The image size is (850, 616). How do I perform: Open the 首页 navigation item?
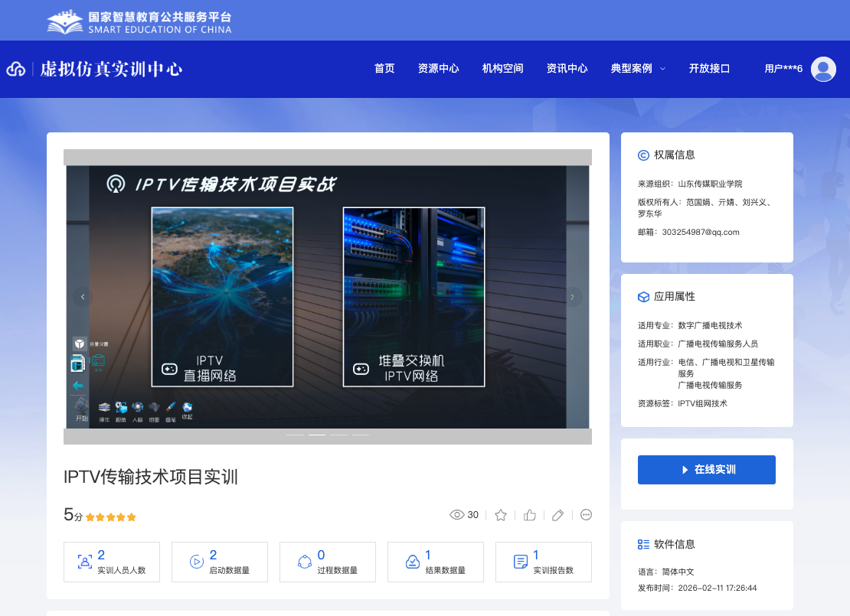[x=384, y=69]
